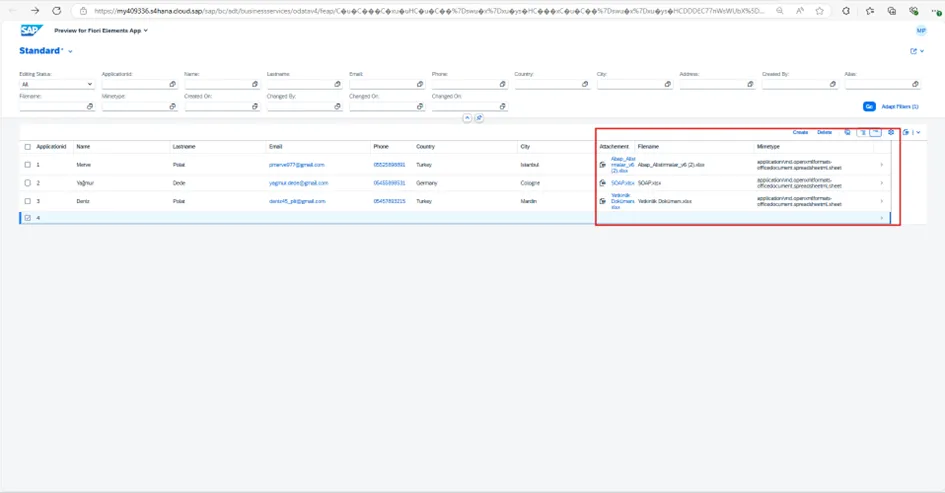This screenshot has height=493, width=945.
Task: Open table settings gear icon
Action: coord(891,132)
